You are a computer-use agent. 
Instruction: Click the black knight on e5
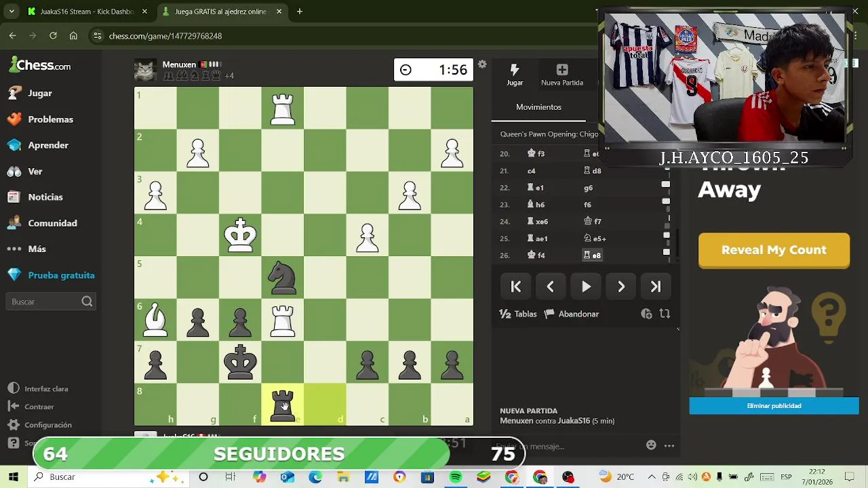tap(283, 278)
